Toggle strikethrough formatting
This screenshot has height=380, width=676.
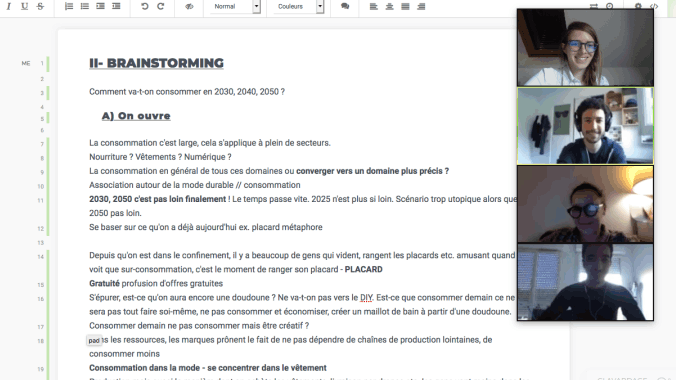(x=41, y=6)
